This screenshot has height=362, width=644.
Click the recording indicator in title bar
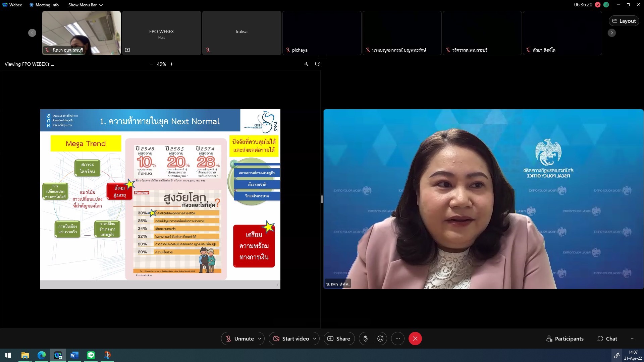click(598, 5)
